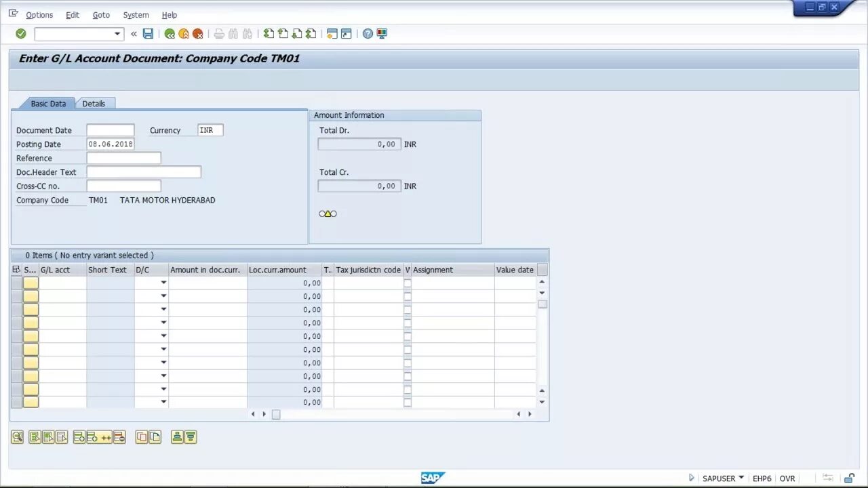Click the Insert multiple rows ++ icon
The image size is (868, 488).
pos(100,437)
